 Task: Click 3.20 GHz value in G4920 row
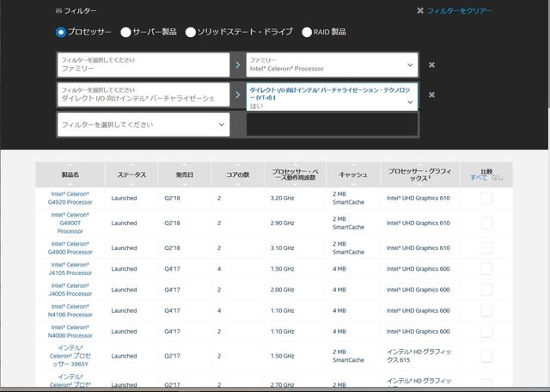(283, 199)
